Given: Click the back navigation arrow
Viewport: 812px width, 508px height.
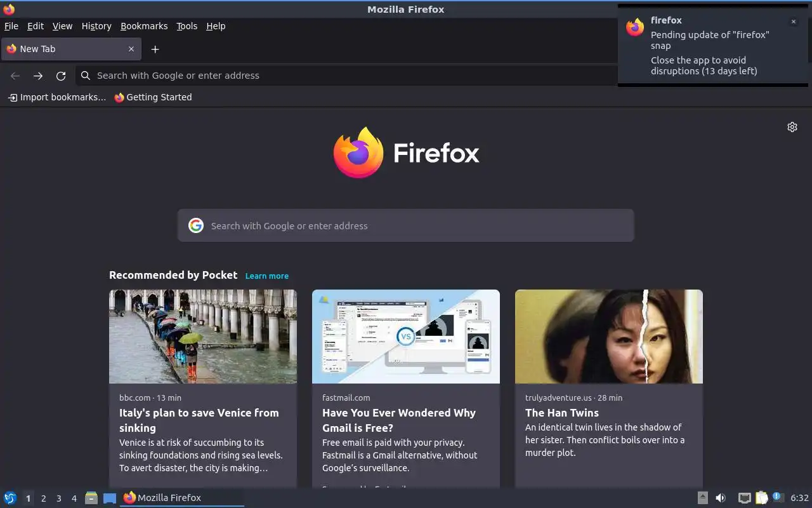Looking at the screenshot, I should click(15, 76).
